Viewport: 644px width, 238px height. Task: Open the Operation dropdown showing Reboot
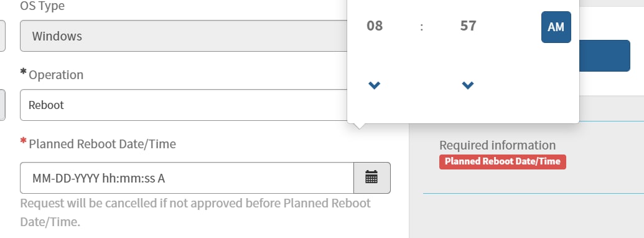click(184, 105)
